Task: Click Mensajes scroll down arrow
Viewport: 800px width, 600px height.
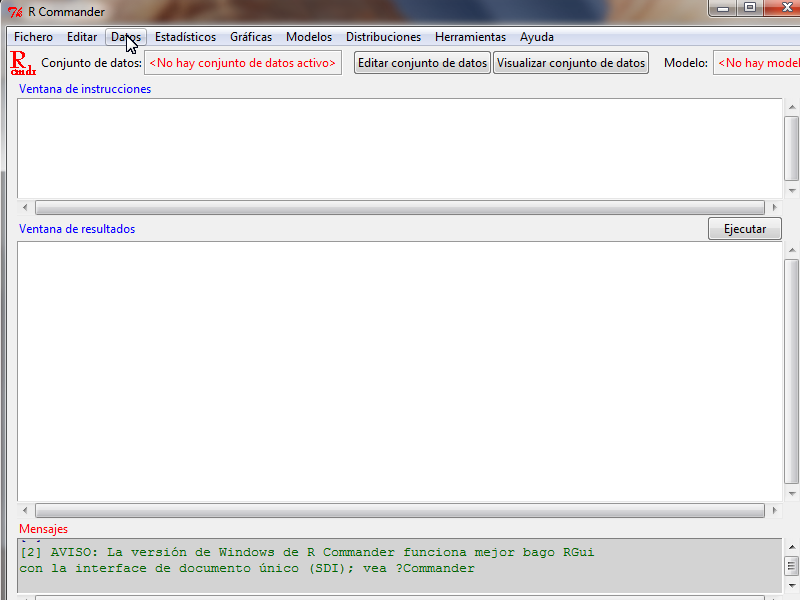Action: [x=792, y=586]
